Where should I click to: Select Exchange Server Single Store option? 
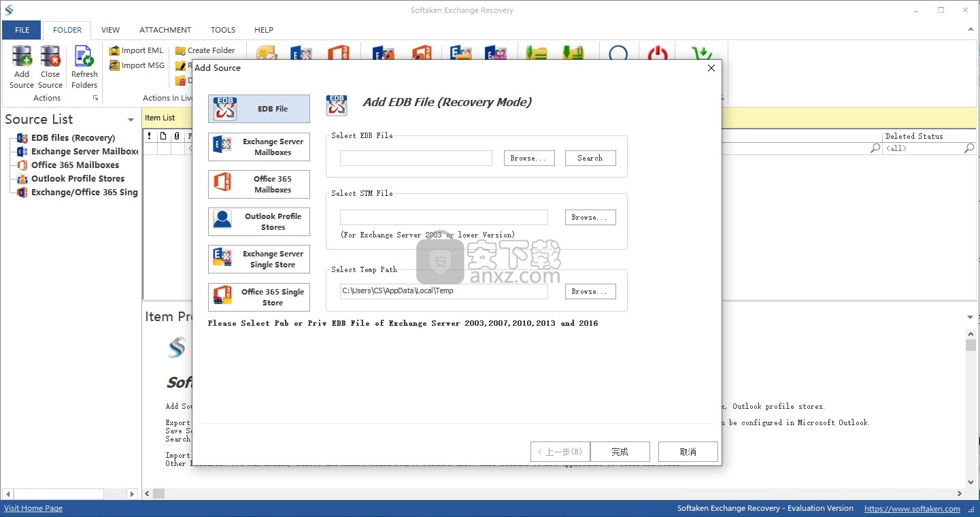point(259,259)
